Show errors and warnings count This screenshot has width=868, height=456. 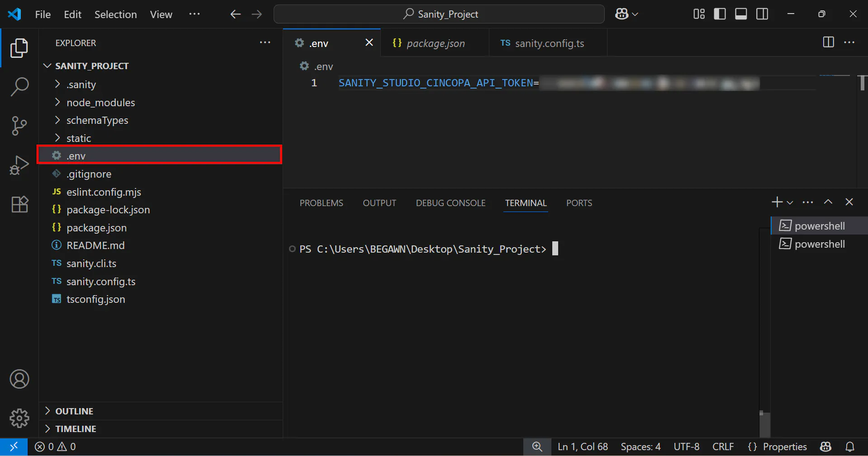pos(55,447)
